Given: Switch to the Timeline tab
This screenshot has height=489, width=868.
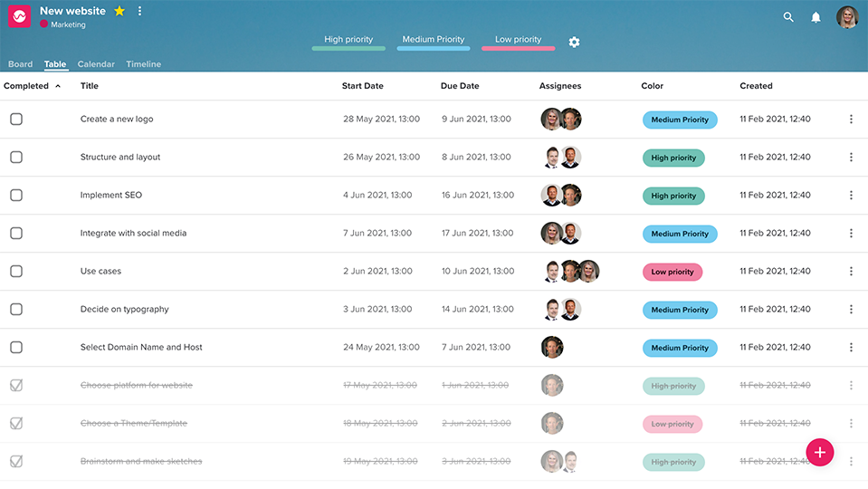Looking at the screenshot, I should [143, 64].
